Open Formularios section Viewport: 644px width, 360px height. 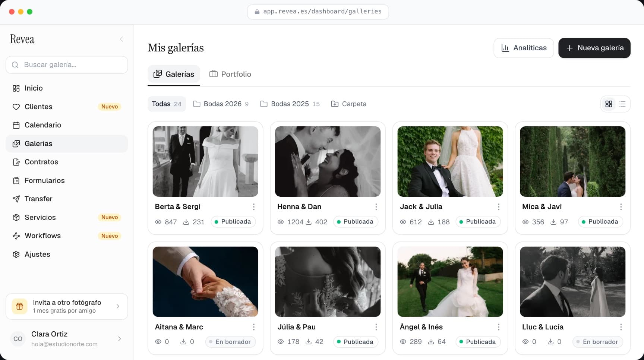click(x=67, y=181)
